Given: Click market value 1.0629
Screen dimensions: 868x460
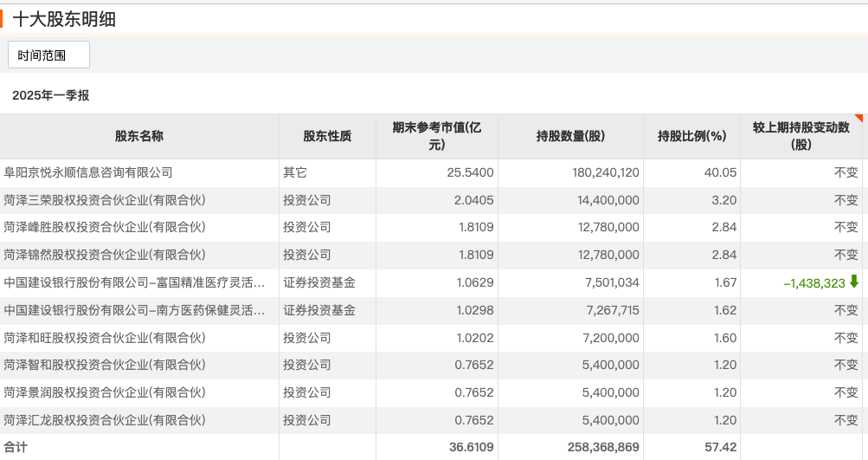Looking at the screenshot, I should [475, 282].
